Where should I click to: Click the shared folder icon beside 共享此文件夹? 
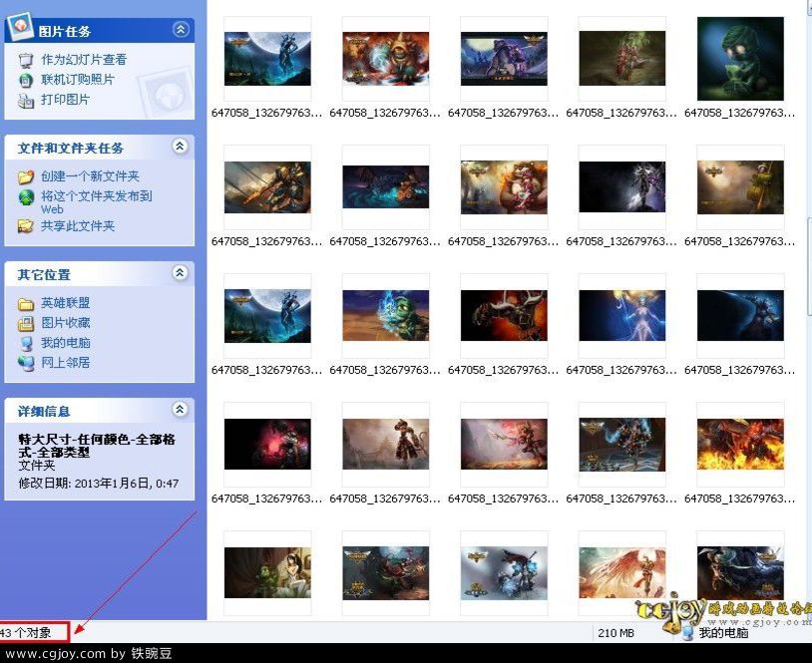(26, 226)
